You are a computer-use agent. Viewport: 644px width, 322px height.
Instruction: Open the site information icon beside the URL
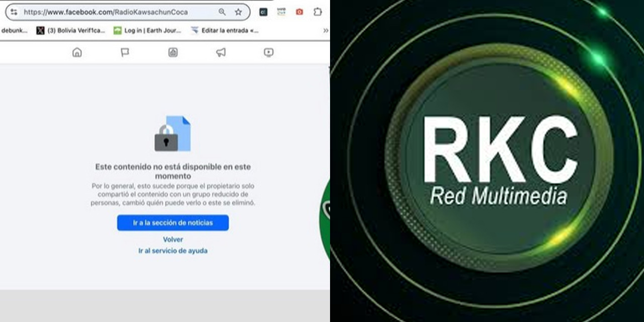click(x=14, y=12)
